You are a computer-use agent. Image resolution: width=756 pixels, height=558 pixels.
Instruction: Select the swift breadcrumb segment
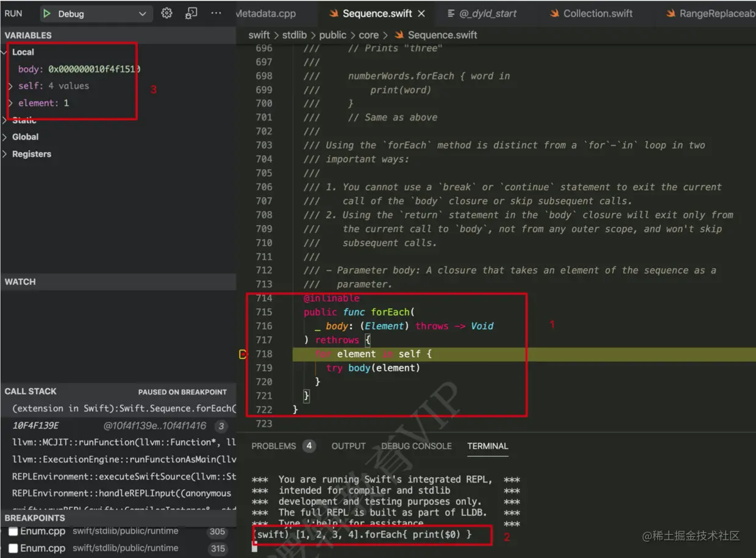pos(259,35)
